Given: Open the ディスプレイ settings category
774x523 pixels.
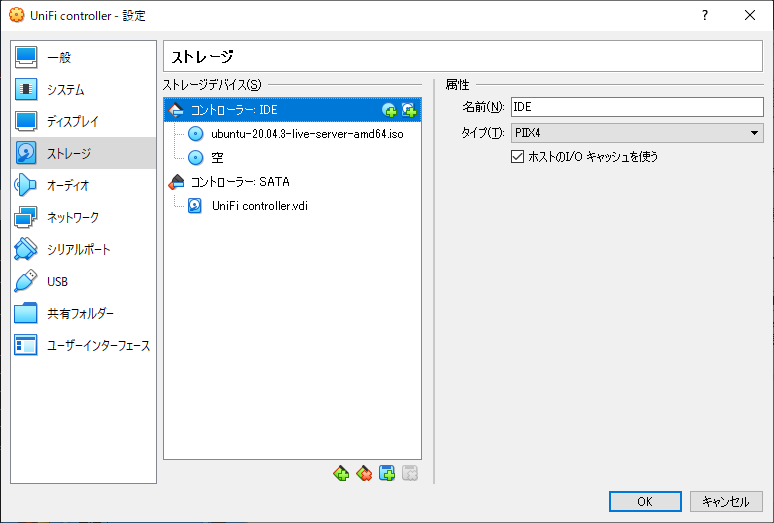Looking at the screenshot, I should pos(83,121).
